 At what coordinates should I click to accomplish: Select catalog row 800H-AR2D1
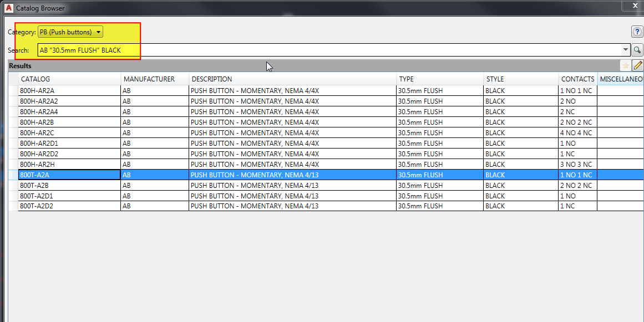326,143
